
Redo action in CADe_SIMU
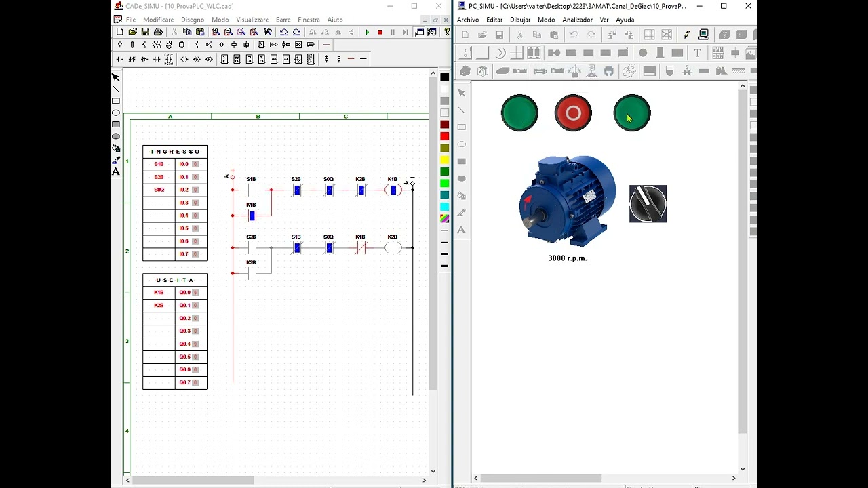(296, 32)
